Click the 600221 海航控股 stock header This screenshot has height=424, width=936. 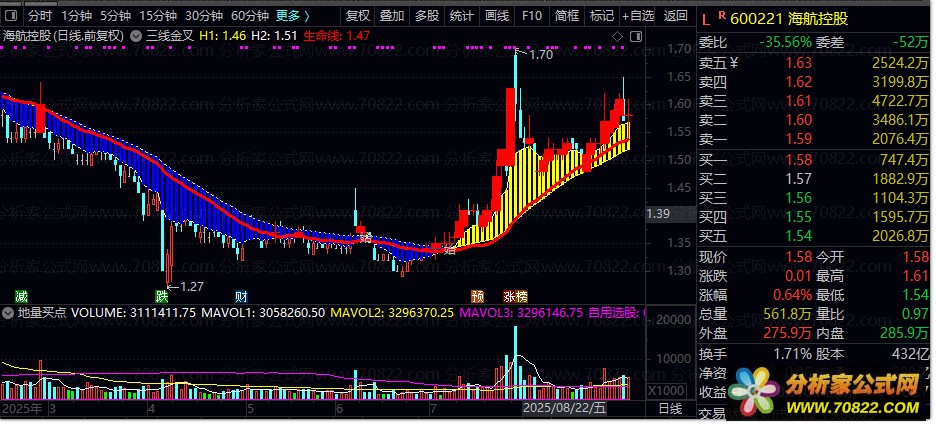click(x=791, y=20)
